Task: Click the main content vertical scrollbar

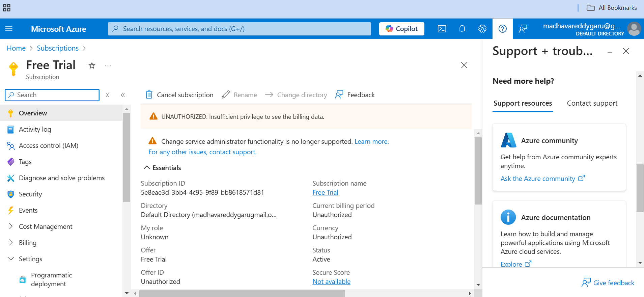Action: point(478,171)
